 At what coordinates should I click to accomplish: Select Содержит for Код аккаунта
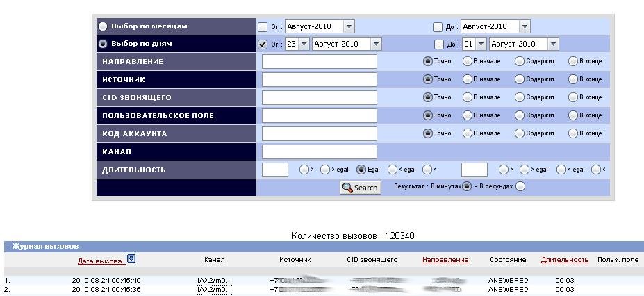click(520, 133)
